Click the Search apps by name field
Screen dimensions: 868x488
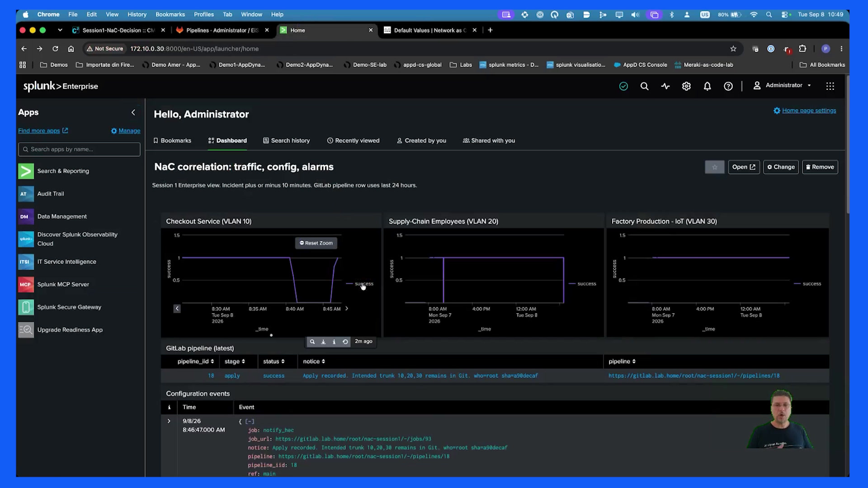tap(79, 150)
